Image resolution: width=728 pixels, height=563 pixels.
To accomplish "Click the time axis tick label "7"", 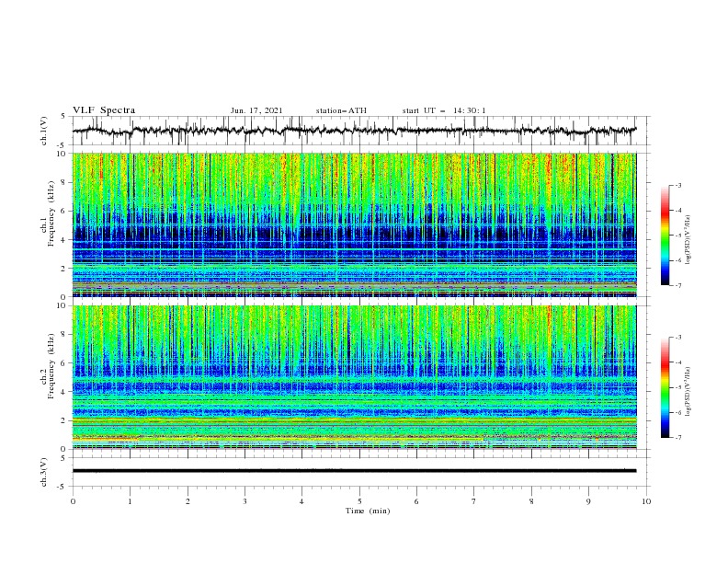I will pyautogui.click(x=474, y=501).
